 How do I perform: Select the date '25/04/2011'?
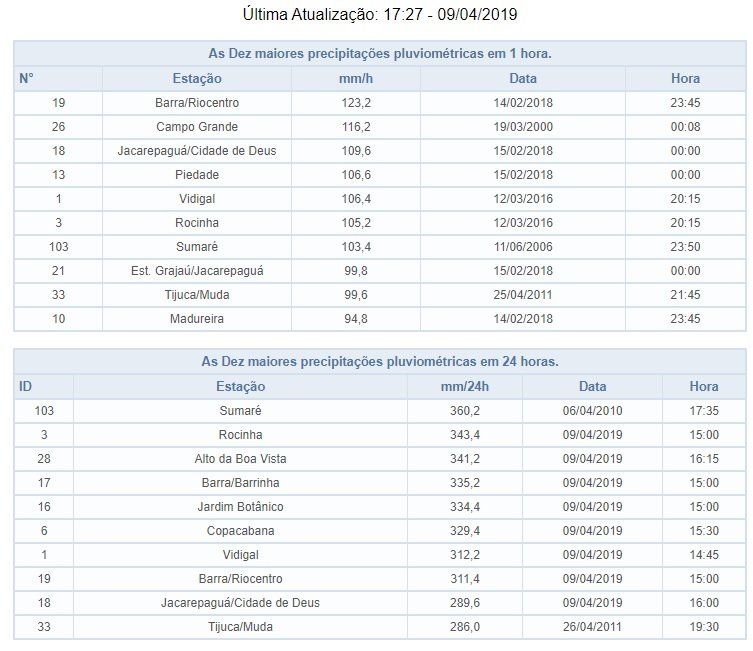[x=523, y=295]
